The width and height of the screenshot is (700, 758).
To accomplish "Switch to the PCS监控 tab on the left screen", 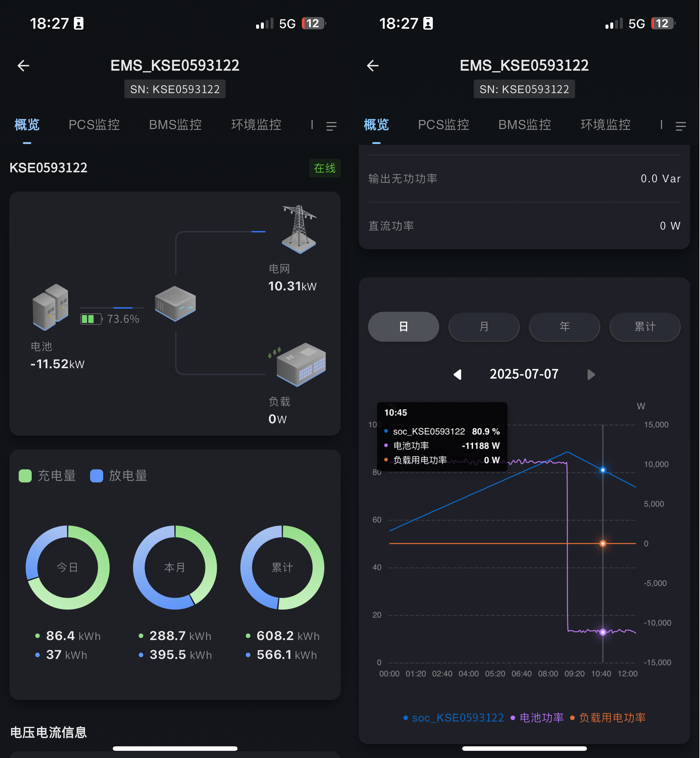I will 94,125.
